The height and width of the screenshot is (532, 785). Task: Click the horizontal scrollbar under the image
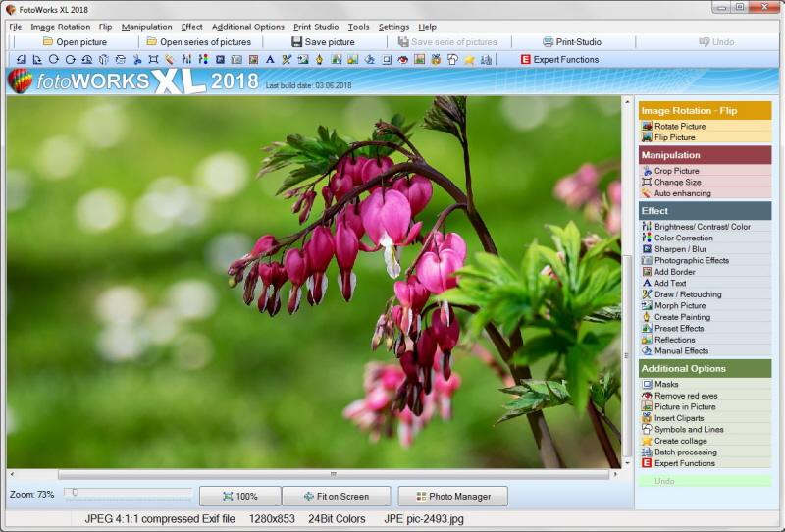tap(334, 474)
